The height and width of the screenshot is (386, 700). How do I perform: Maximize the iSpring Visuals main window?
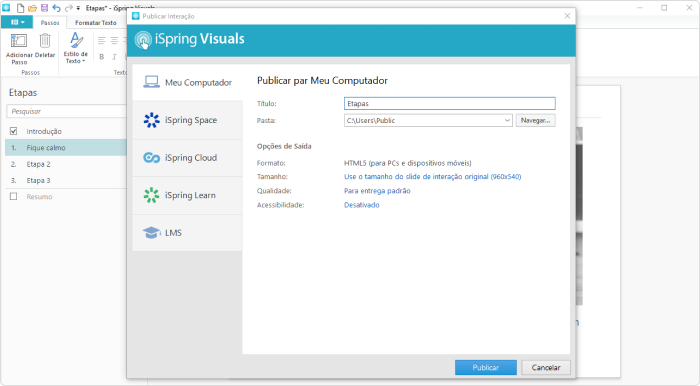pos(664,8)
